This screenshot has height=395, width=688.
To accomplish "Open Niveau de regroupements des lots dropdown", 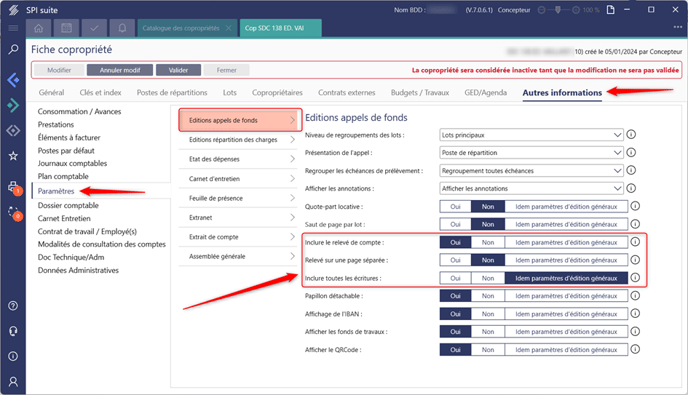I will (x=531, y=135).
